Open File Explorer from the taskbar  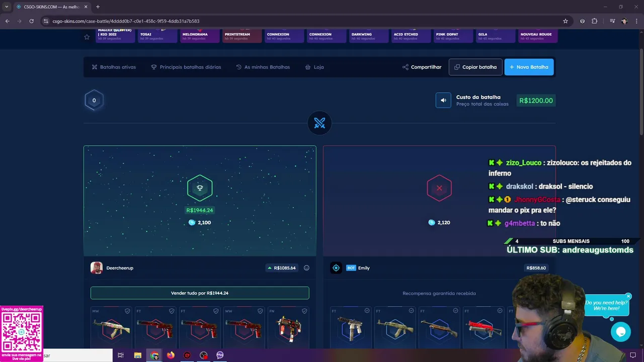click(x=137, y=355)
